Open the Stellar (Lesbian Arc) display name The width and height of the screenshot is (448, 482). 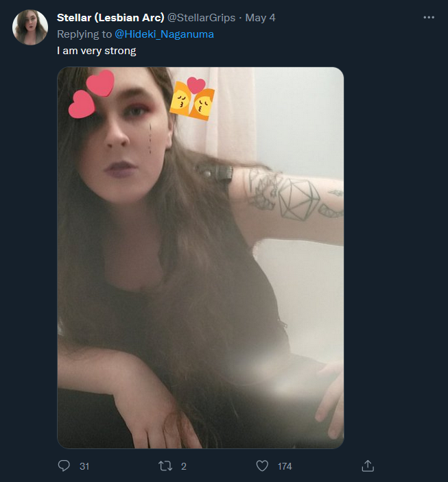tap(110, 18)
